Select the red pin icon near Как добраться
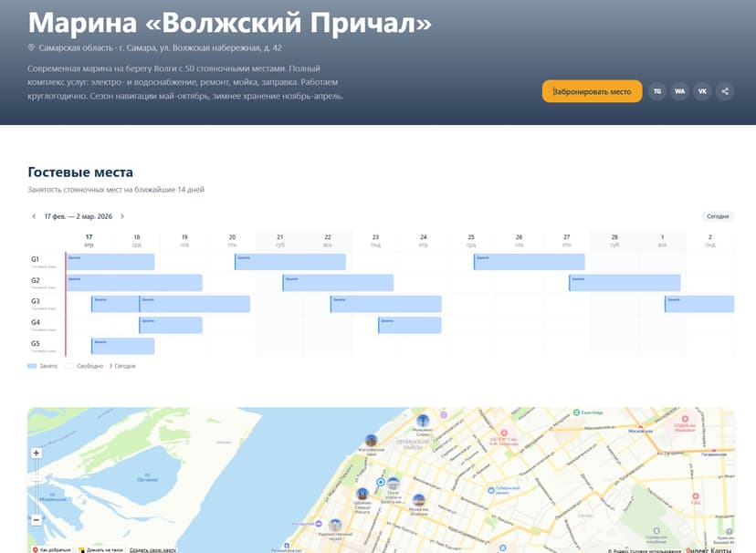 click(x=36, y=548)
